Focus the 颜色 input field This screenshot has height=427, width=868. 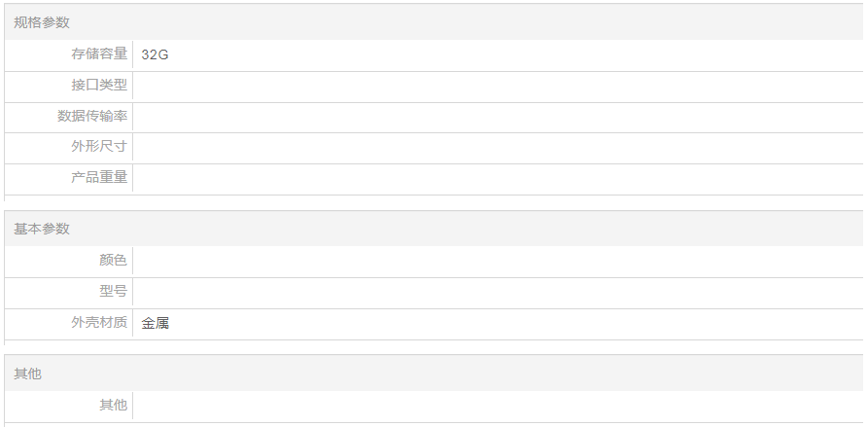496,261
